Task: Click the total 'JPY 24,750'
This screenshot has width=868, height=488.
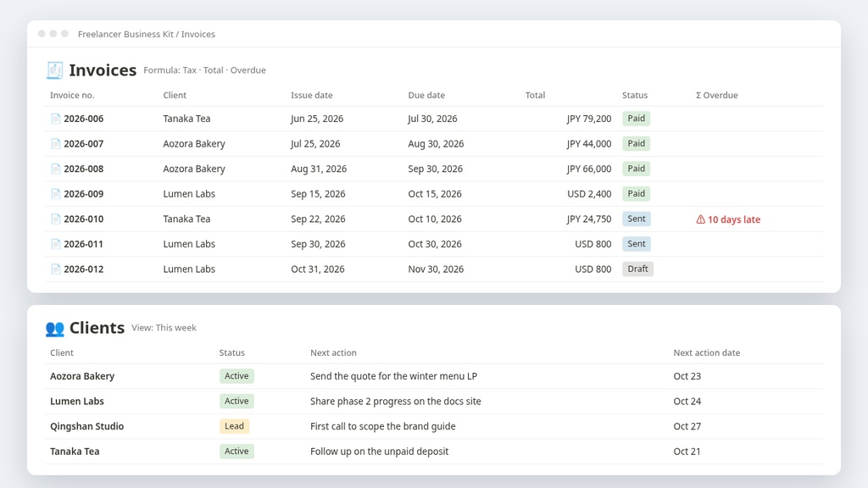Action: click(x=589, y=219)
